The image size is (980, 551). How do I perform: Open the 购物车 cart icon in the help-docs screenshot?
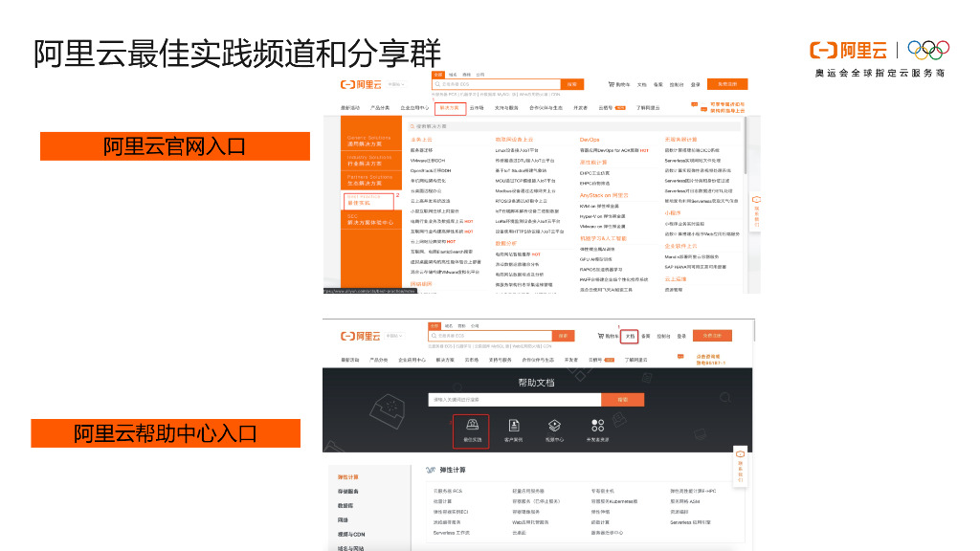pyautogui.click(x=601, y=336)
